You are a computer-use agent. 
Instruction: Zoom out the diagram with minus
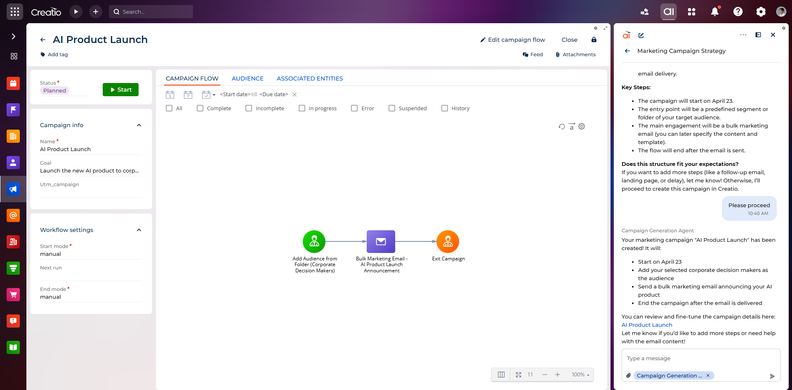point(544,375)
